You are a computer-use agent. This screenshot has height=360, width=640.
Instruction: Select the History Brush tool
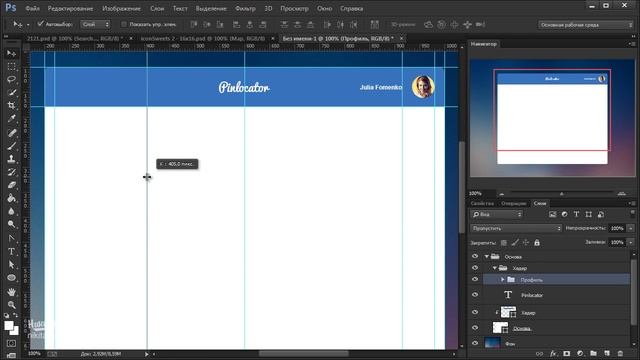click(x=11, y=172)
